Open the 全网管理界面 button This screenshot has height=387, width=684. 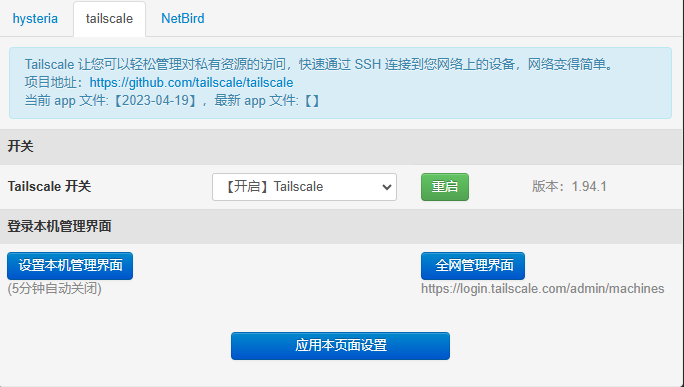473,266
